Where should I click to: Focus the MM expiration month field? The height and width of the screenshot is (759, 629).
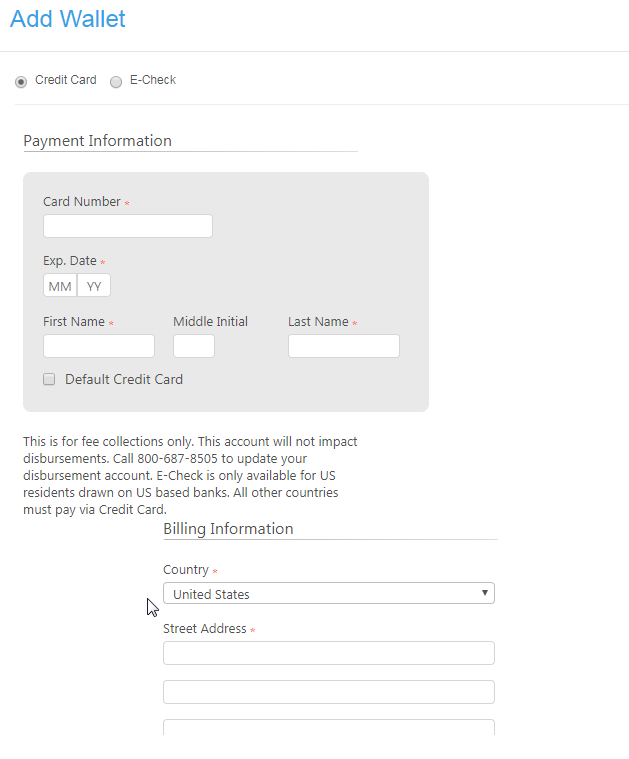tap(60, 286)
